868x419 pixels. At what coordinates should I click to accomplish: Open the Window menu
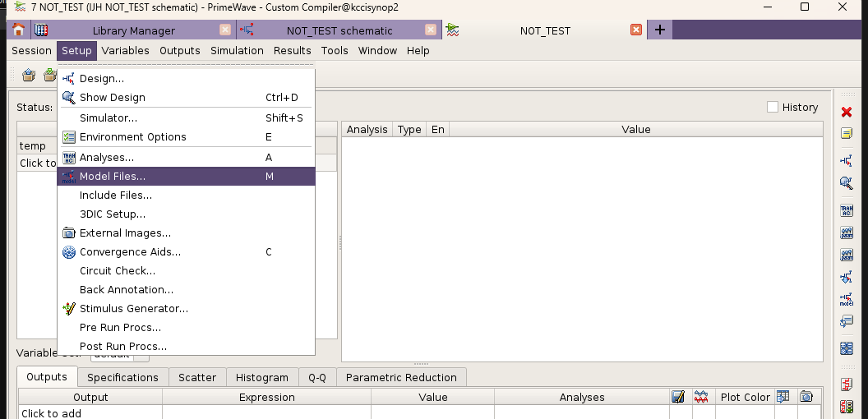[x=377, y=50]
